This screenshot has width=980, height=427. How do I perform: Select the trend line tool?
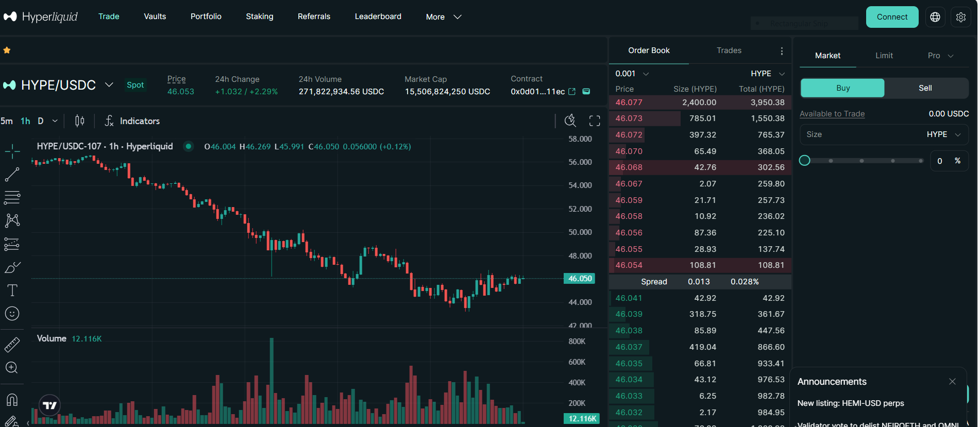[12, 174]
